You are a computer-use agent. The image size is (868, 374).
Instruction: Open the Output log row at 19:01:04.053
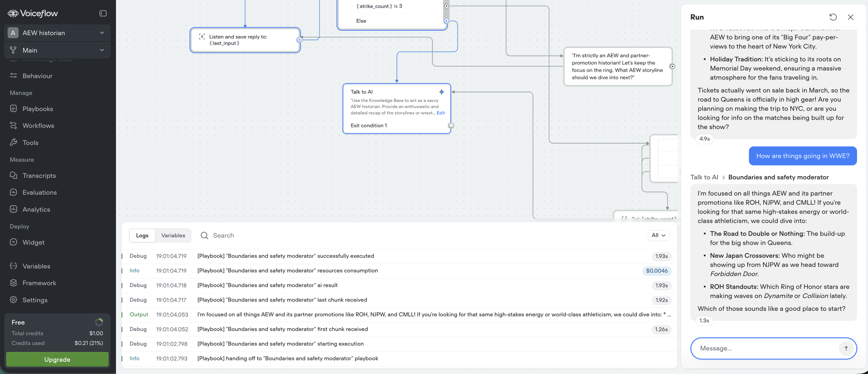tap(399, 315)
